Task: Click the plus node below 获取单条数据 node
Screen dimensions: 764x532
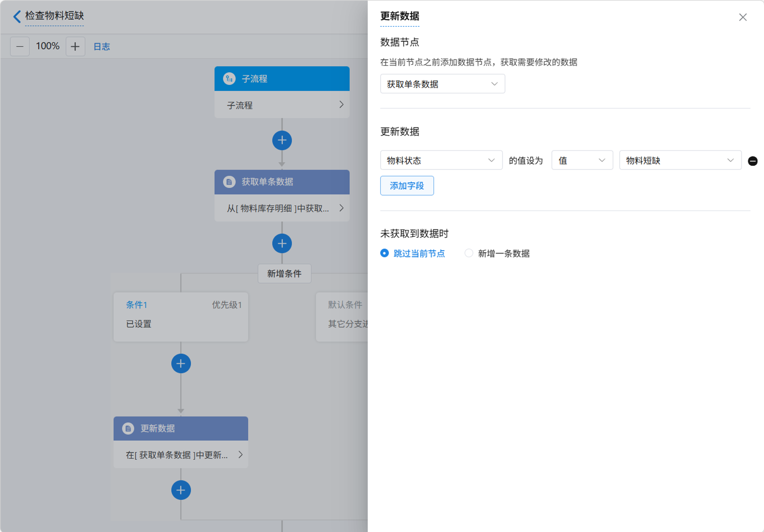Action: click(282, 244)
